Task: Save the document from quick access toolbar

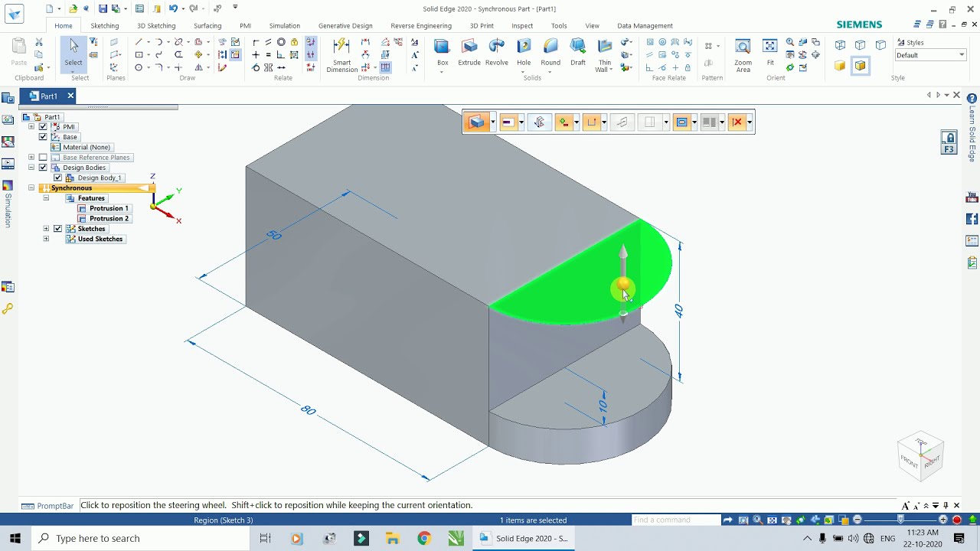Action: [103, 8]
